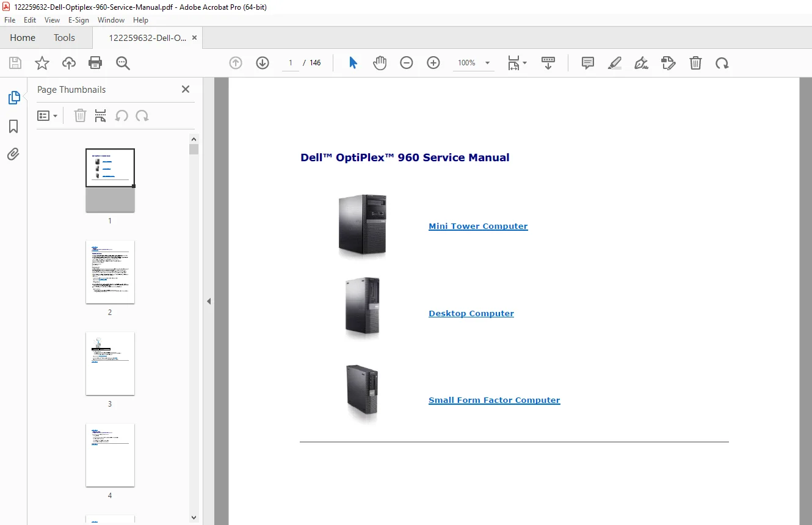The image size is (812, 525).
Task: Click the Small Form Factor computer image
Action: coord(363,393)
